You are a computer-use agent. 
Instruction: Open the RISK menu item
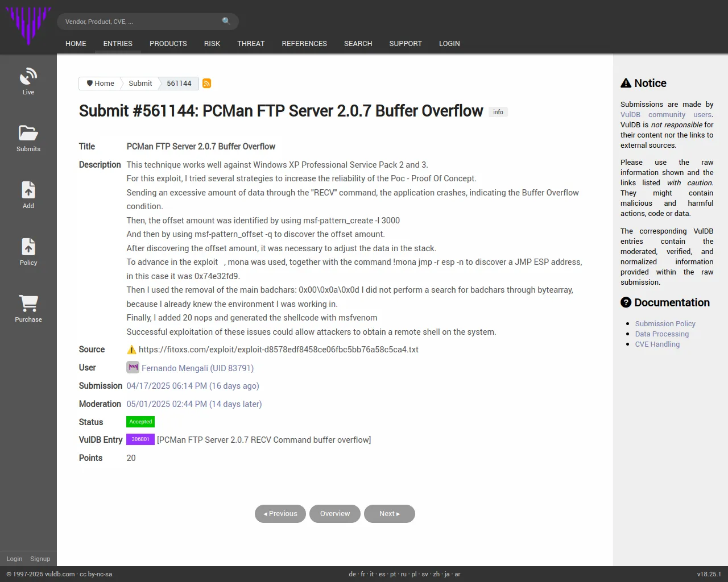coord(212,44)
